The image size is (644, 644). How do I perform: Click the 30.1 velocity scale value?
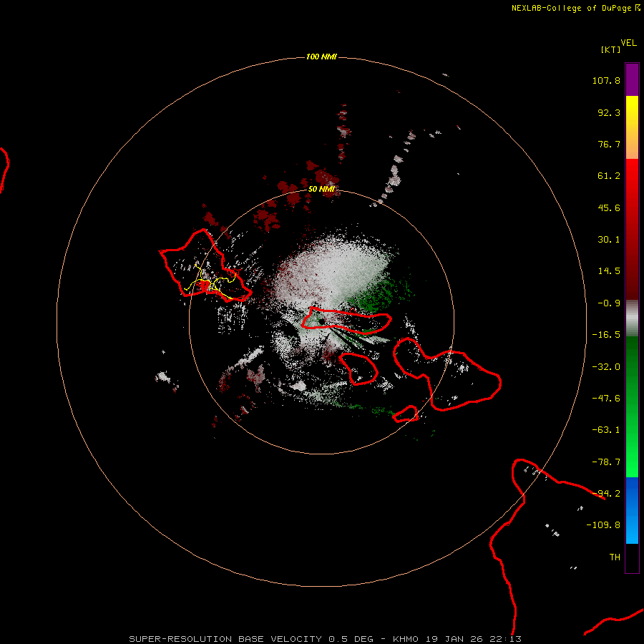click(609, 240)
